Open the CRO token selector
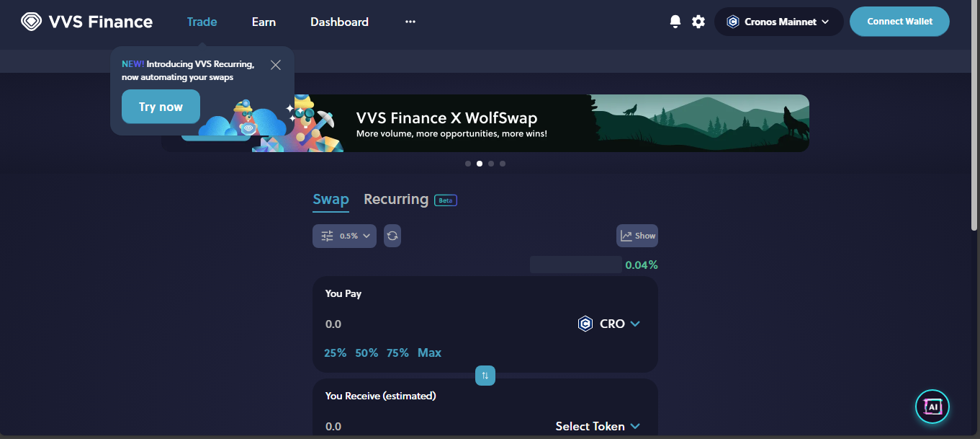This screenshot has width=980, height=439. (609, 324)
